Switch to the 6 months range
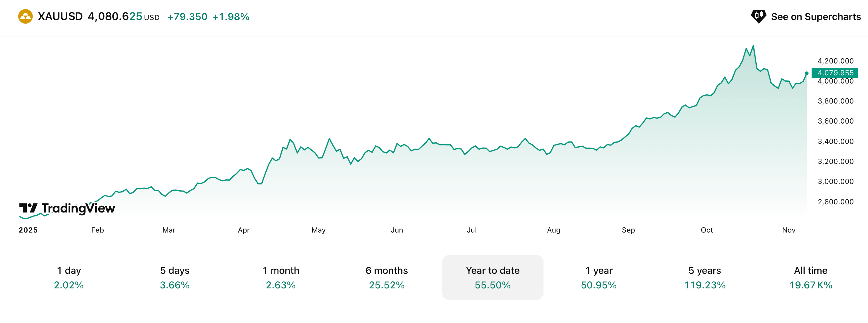Screen dimensions: 868x323 pyautogui.click(x=386, y=277)
